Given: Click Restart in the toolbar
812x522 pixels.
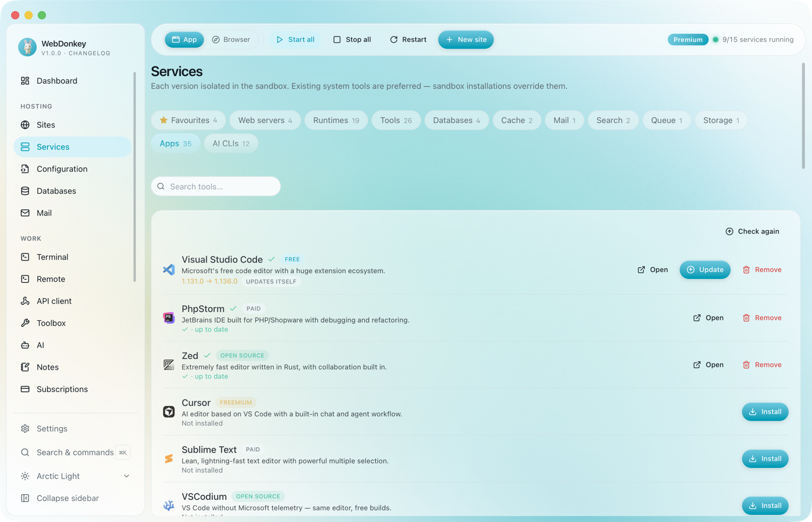Looking at the screenshot, I should (x=408, y=39).
